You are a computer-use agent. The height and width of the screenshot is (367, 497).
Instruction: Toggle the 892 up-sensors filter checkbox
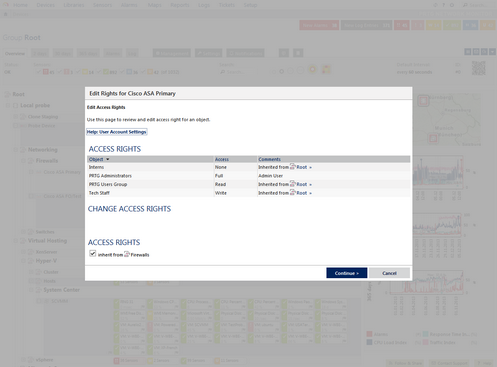[99, 72]
